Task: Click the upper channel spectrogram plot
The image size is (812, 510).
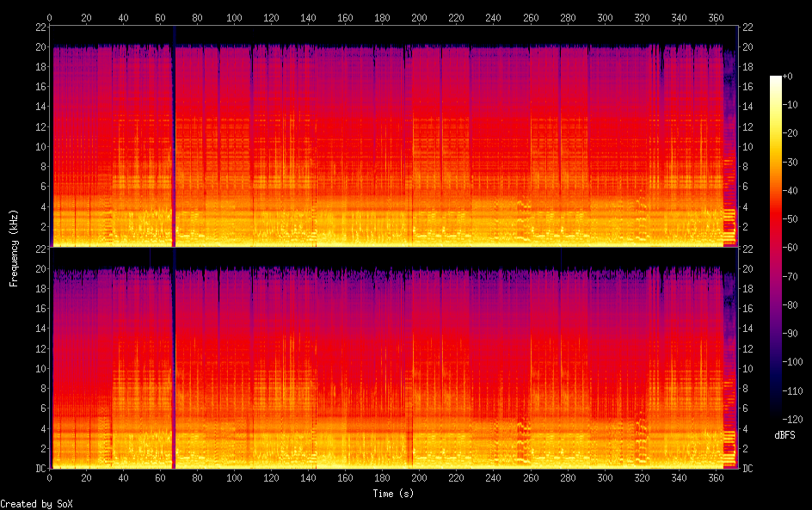Action: 394,136
